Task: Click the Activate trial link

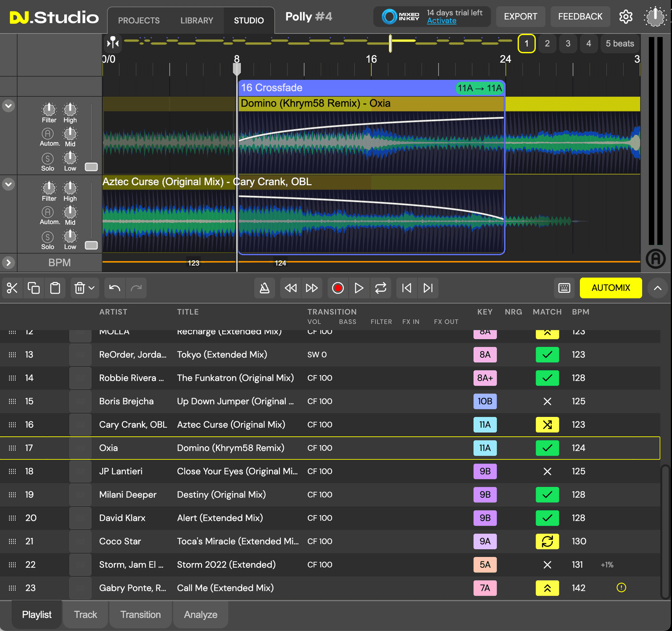Action: [x=442, y=21]
